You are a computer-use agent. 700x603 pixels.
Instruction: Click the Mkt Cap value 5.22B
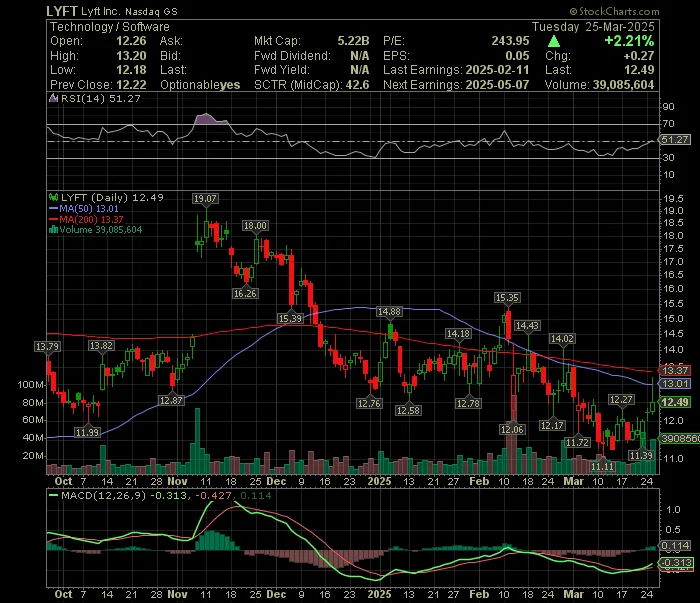tap(353, 41)
